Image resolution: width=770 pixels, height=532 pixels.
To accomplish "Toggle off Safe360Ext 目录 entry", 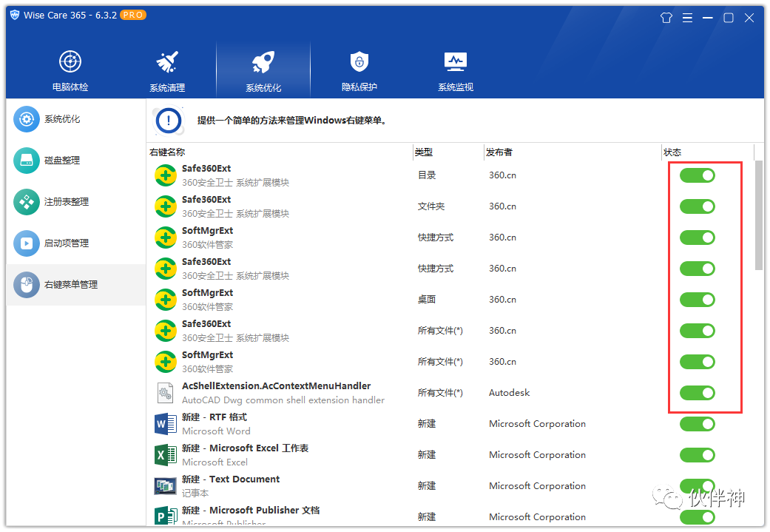I will pyautogui.click(x=697, y=175).
